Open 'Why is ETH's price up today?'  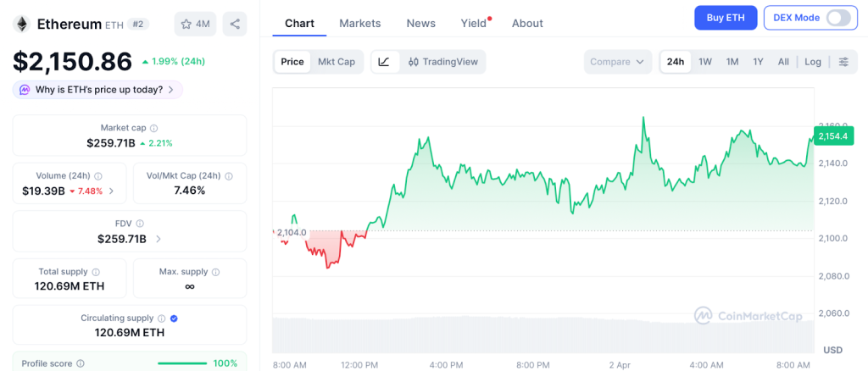click(97, 90)
